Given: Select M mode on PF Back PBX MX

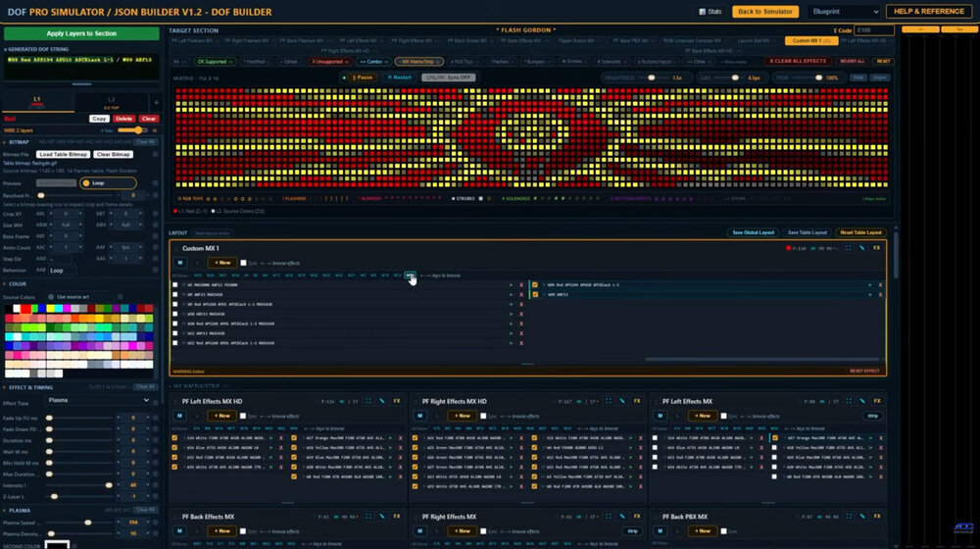Looking at the screenshot, I should (660, 531).
